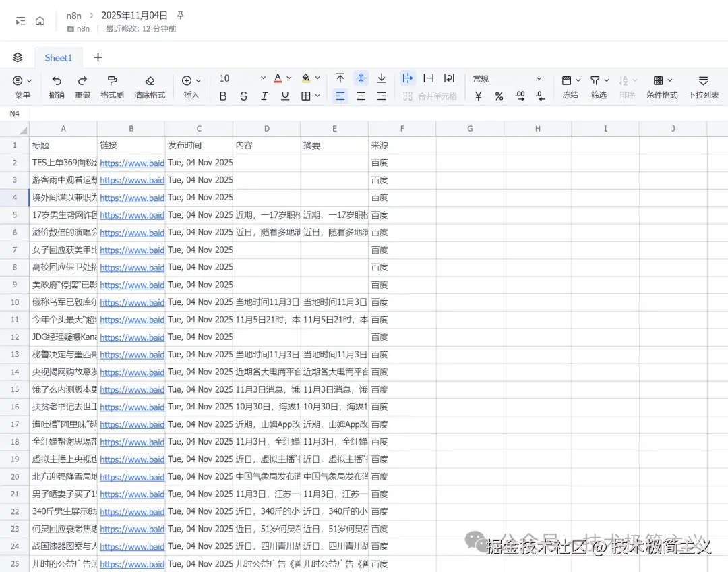The height and width of the screenshot is (572, 728).
Task: Open the baidu link in row 18
Action: (132, 442)
